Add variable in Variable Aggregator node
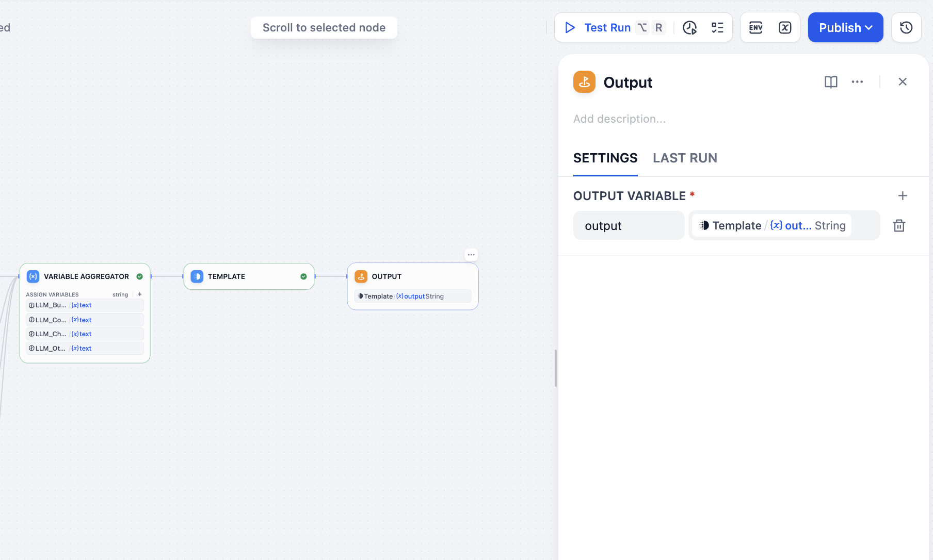Viewport: 933px width, 560px height. pyautogui.click(x=140, y=294)
